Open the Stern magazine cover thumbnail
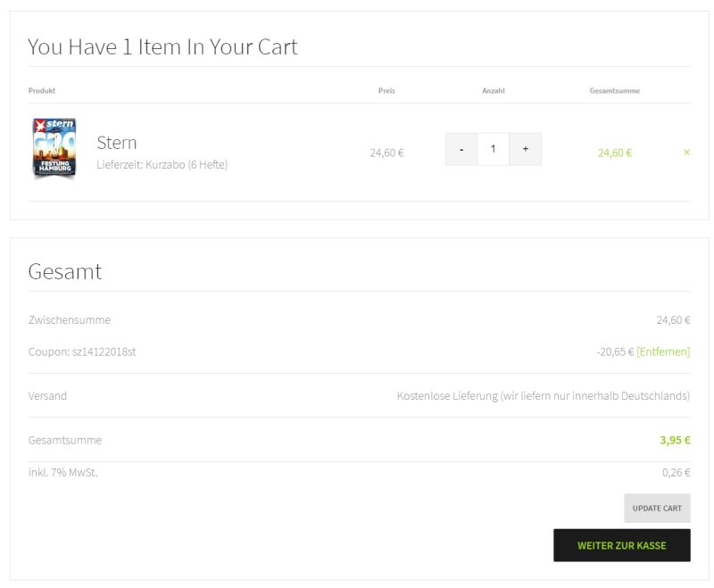 point(54,149)
